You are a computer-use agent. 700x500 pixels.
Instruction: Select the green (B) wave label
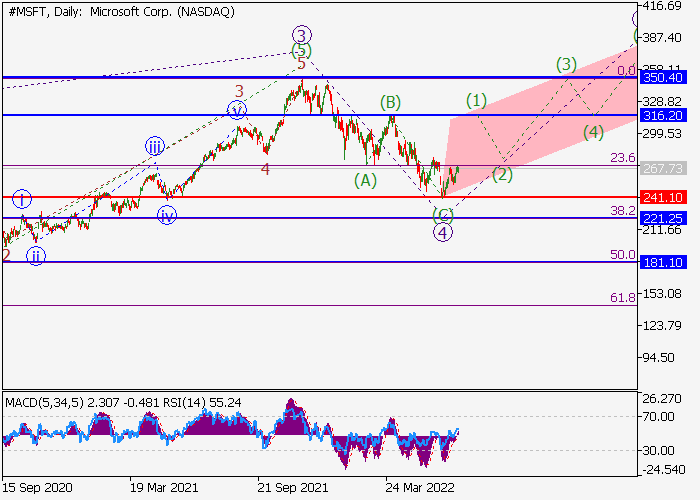(390, 102)
